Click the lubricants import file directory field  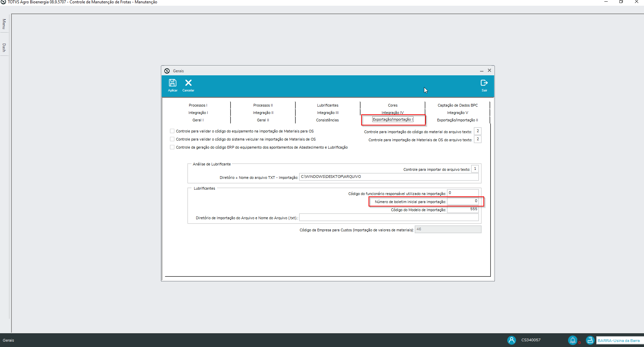[389, 217]
